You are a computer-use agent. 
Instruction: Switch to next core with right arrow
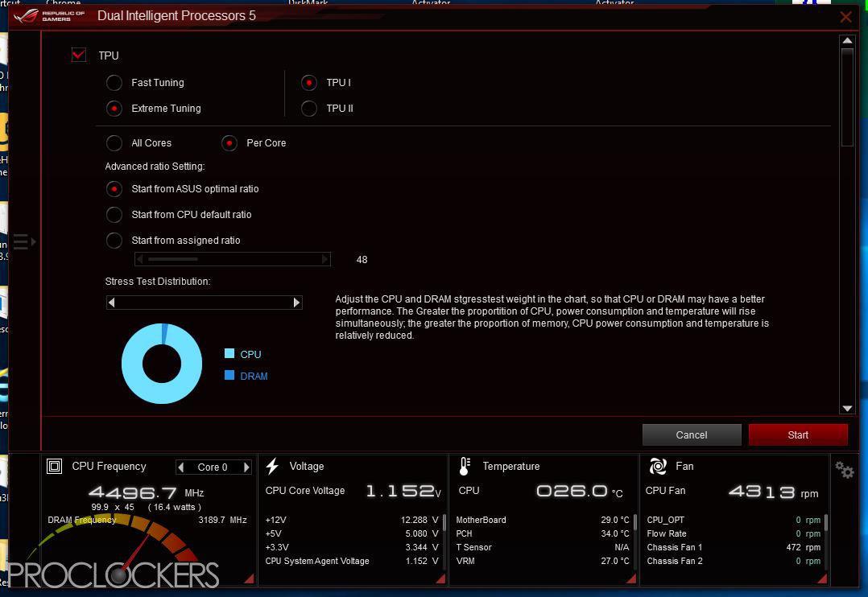click(x=246, y=467)
